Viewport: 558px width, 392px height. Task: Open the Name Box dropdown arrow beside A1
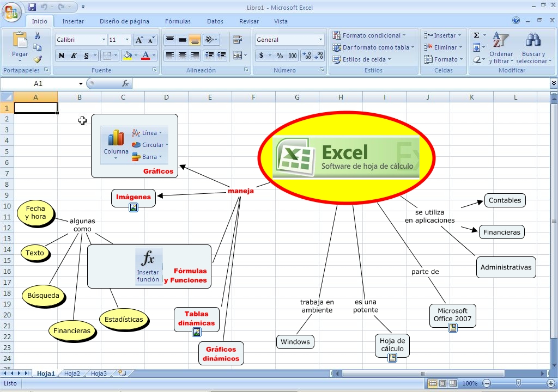(x=81, y=84)
